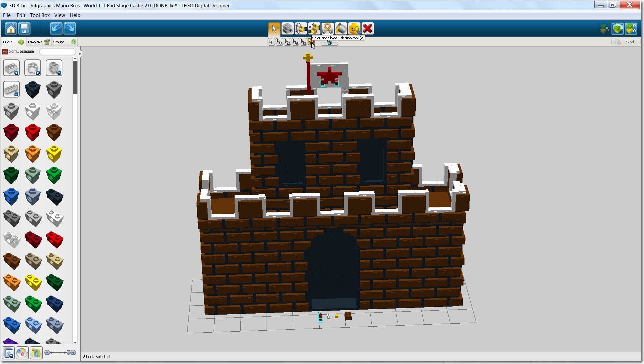Redo the last undone action
This screenshot has height=364, width=644.
(70, 28)
